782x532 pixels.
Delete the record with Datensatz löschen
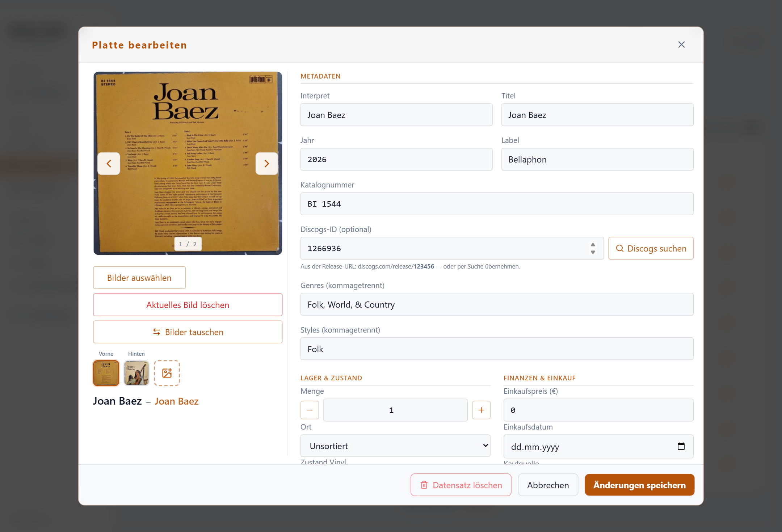coord(461,485)
